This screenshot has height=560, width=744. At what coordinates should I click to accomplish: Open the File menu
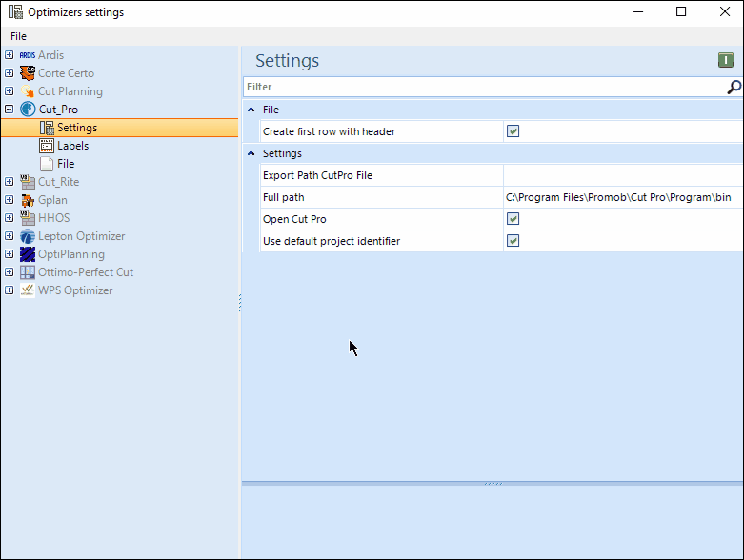coord(18,36)
